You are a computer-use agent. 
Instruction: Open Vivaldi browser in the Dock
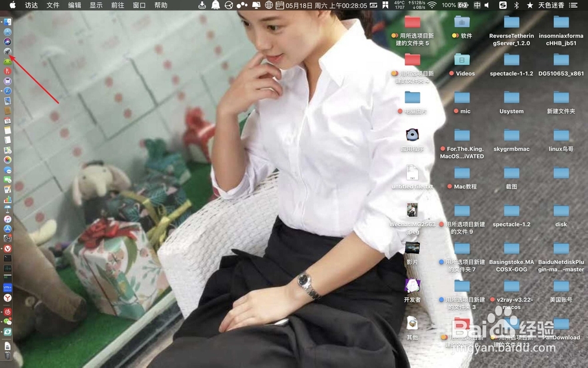coord(7,248)
